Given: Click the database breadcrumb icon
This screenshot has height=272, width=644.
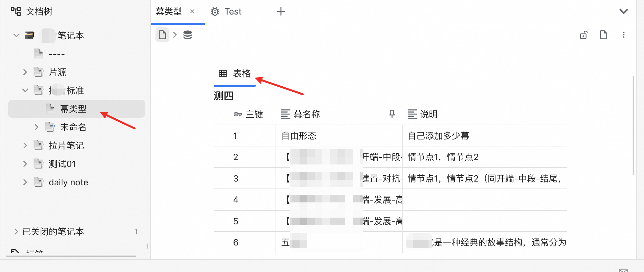Looking at the screenshot, I should (x=188, y=35).
